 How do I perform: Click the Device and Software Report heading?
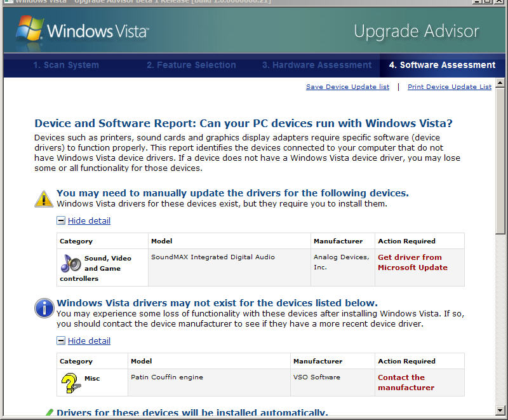point(243,123)
